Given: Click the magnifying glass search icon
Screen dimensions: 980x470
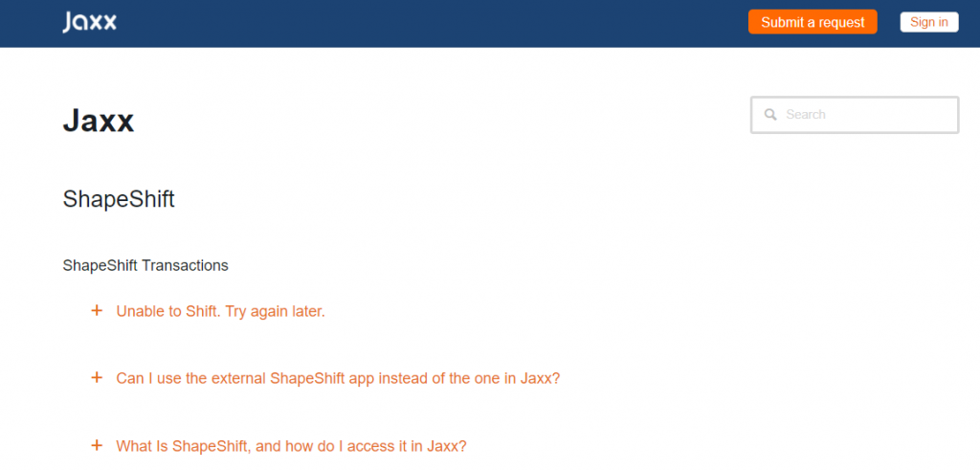Looking at the screenshot, I should 770,114.
